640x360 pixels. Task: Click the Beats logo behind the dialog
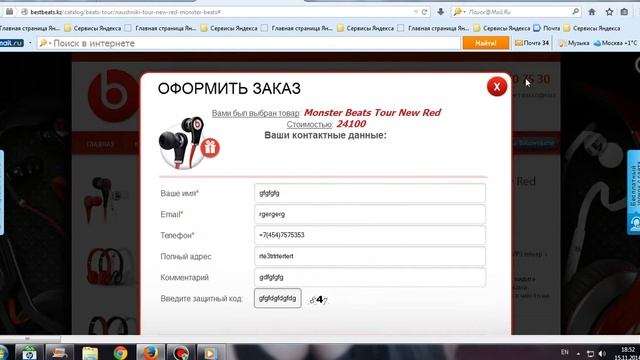tap(113, 95)
